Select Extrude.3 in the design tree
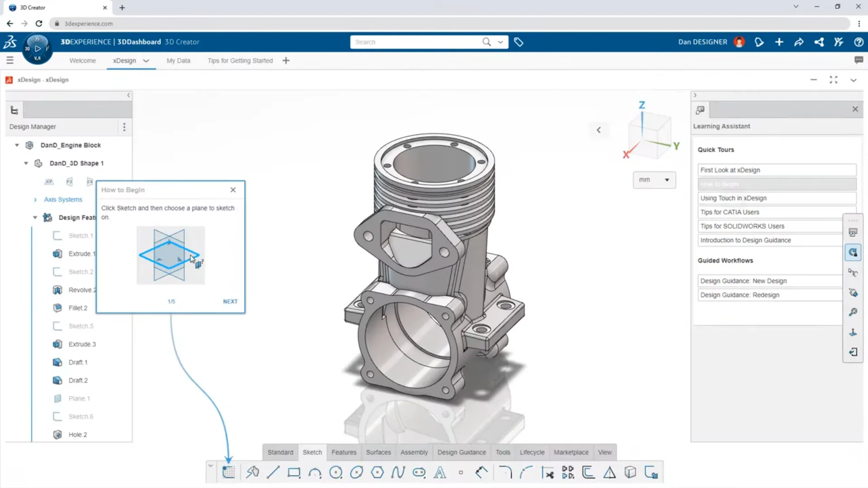Viewport: 868px width, 488px height. pyautogui.click(x=82, y=344)
